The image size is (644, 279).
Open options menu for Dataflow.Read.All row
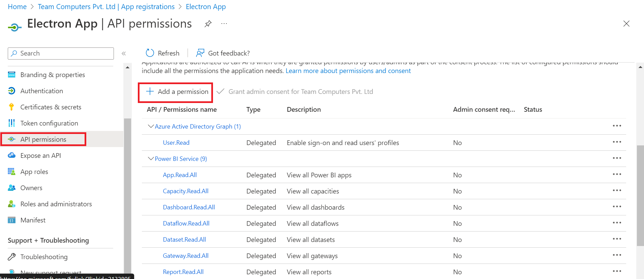617,223
